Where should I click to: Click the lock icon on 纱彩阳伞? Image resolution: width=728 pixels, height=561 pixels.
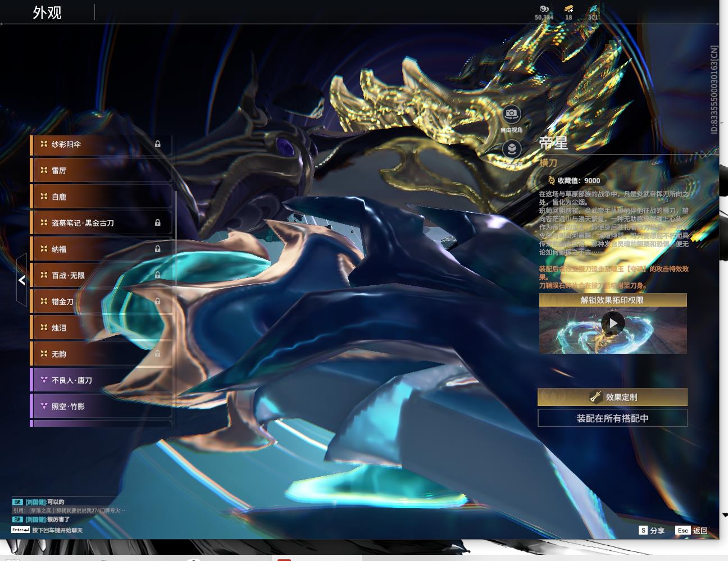[158, 144]
